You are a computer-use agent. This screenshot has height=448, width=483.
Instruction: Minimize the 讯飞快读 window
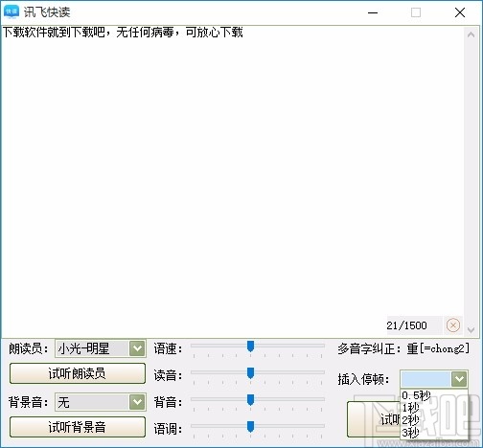click(x=373, y=12)
